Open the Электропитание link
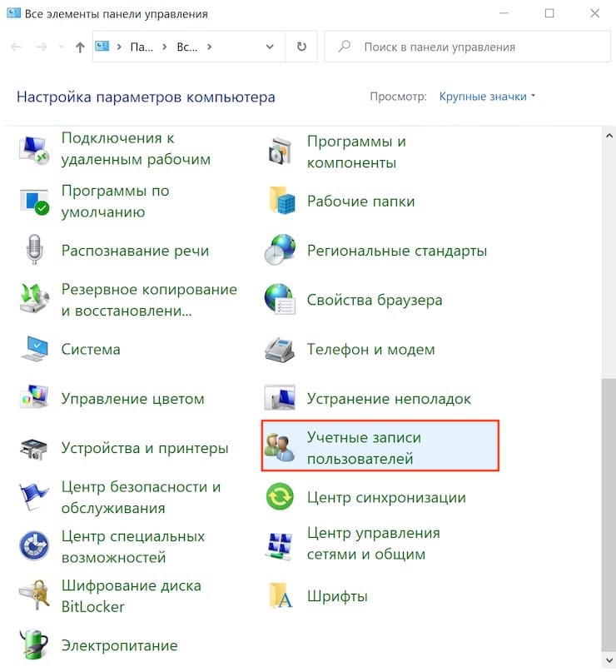The width and height of the screenshot is (616, 672). 120,645
